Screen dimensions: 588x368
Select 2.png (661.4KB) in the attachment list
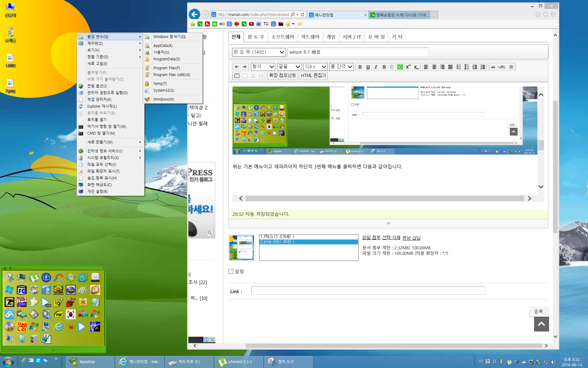(x=309, y=242)
